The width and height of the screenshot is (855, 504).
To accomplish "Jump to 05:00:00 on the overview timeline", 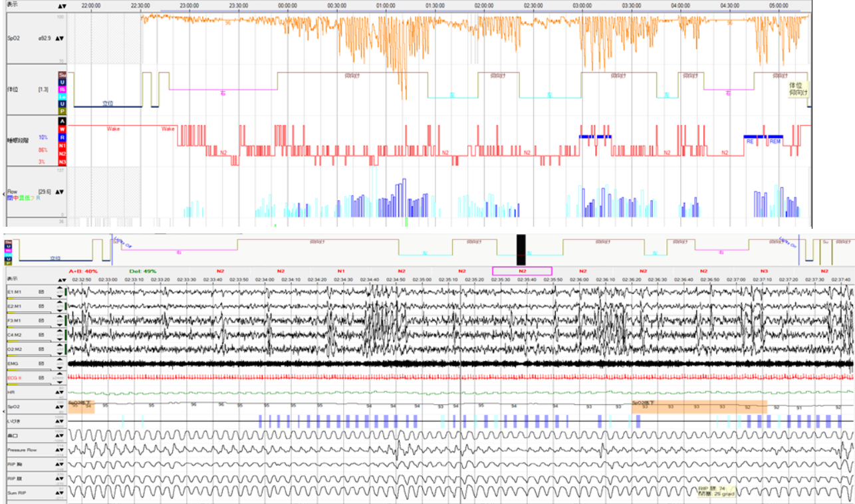I will pos(778,5).
